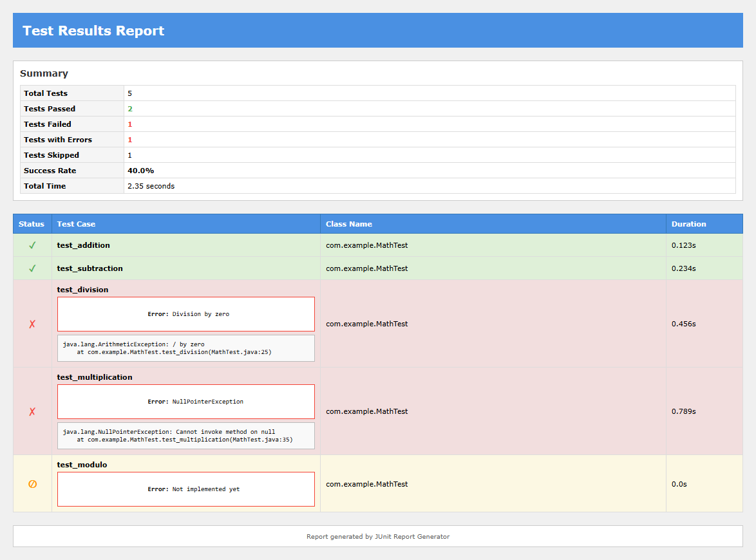
Task: Click the Total Time label
Action: 45,186
